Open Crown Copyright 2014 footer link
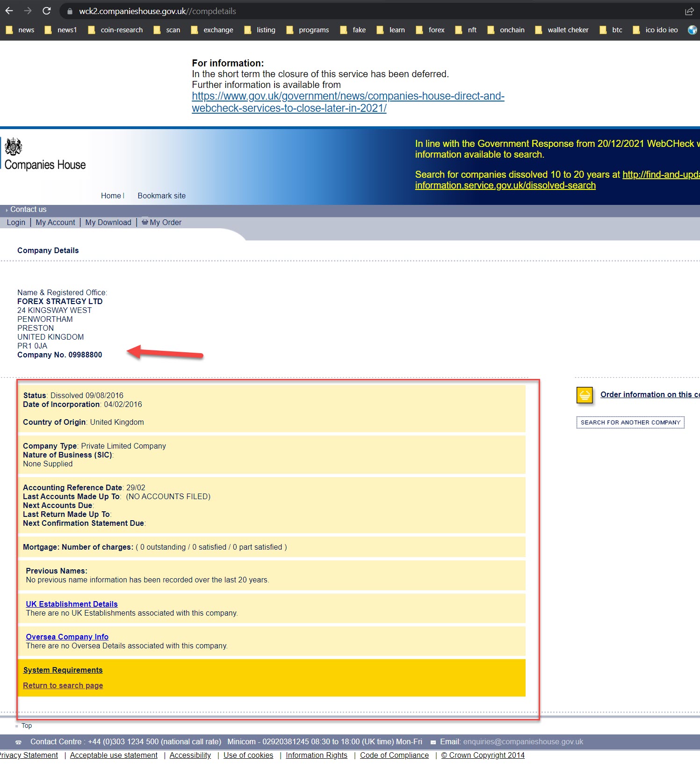 [483, 755]
